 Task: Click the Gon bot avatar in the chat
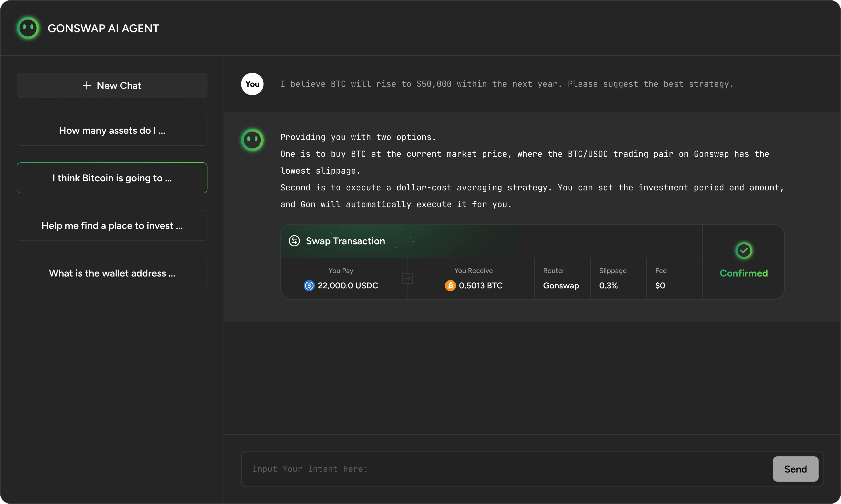[252, 140]
